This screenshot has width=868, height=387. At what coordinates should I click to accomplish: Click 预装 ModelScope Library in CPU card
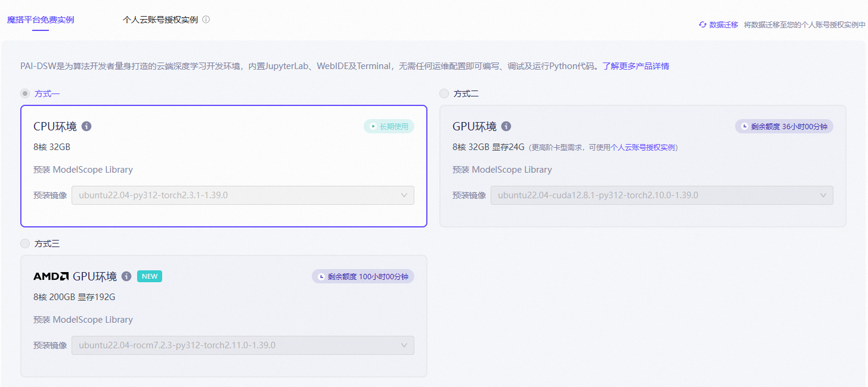pyautogui.click(x=83, y=170)
